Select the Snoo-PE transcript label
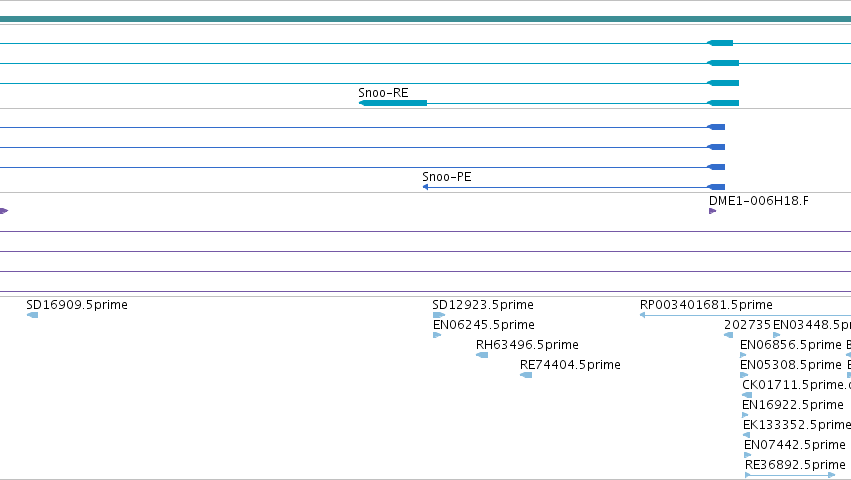Viewport: 851px width, 480px height. click(x=447, y=177)
